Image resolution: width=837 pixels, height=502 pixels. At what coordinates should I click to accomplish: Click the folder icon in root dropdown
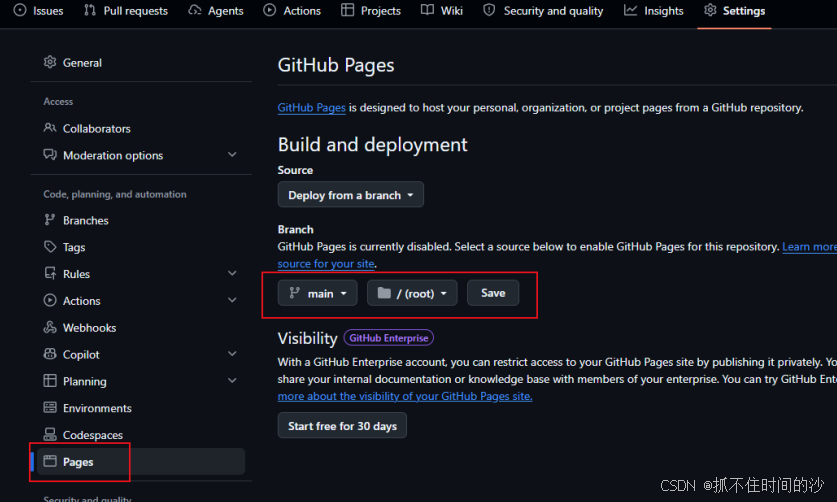coord(384,293)
